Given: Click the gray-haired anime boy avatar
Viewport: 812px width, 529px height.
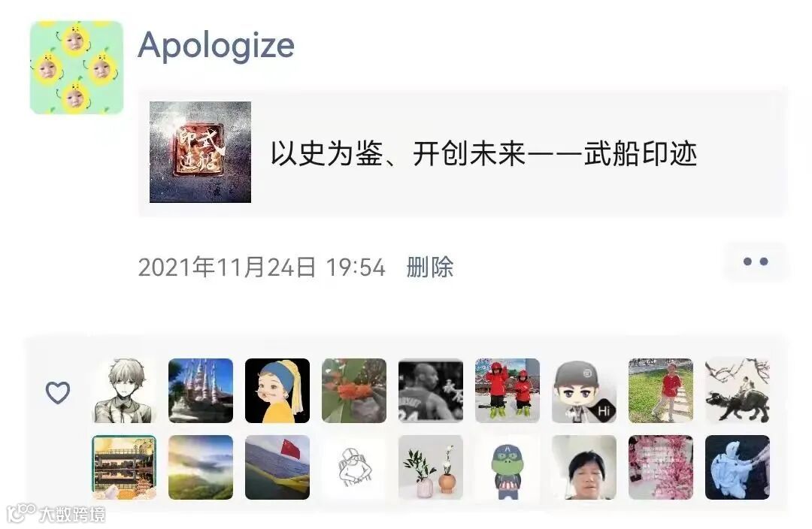Looking at the screenshot, I should pyautogui.click(x=124, y=391).
